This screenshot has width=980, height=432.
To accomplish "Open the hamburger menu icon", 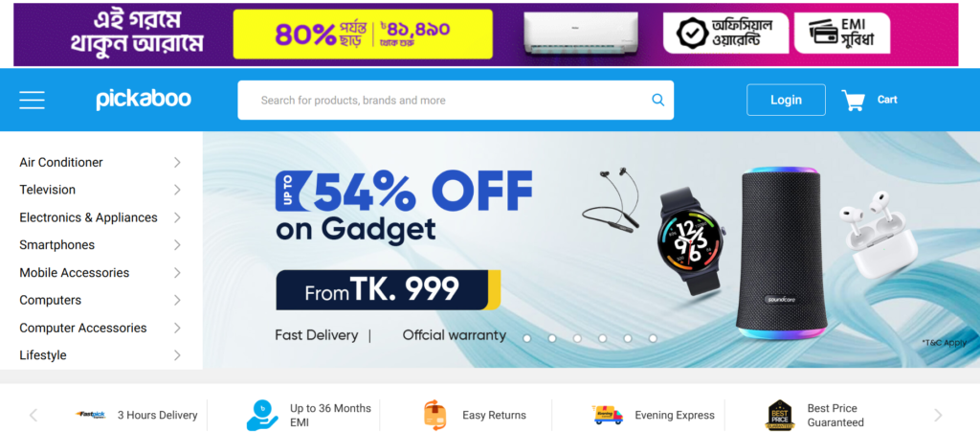I will (32, 100).
